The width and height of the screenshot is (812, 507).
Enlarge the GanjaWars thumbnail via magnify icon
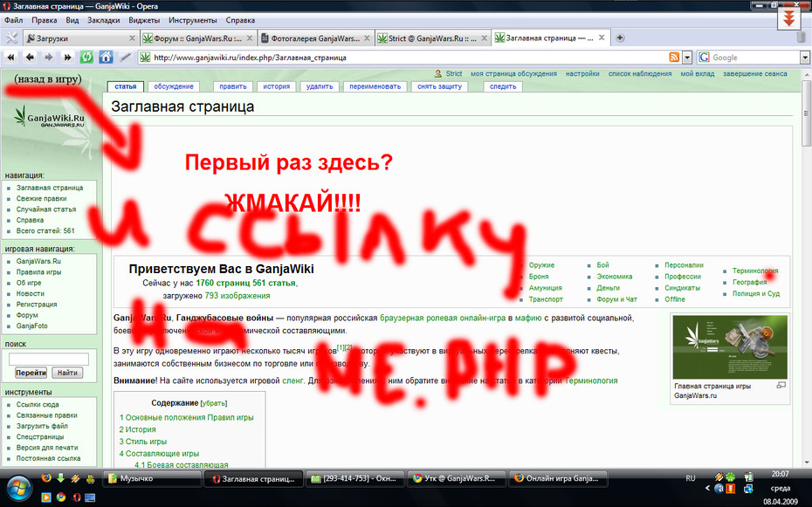pyautogui.click(x=781, y=386)
